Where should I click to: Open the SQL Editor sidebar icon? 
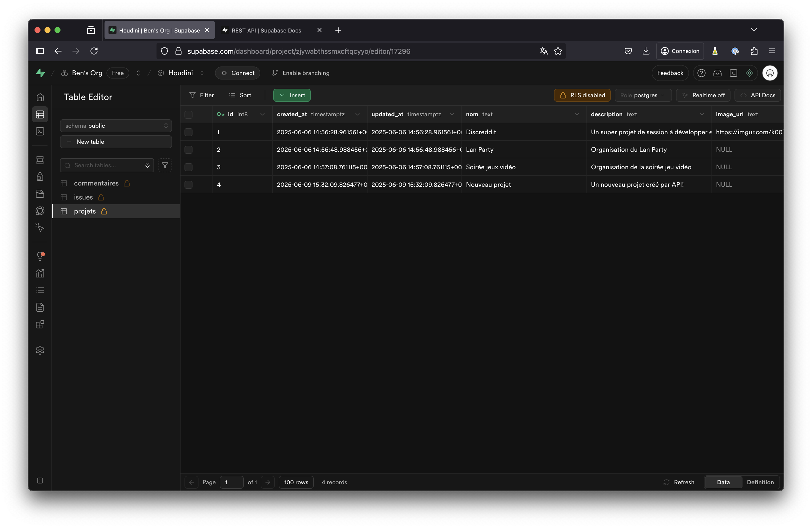pos(40,131)
